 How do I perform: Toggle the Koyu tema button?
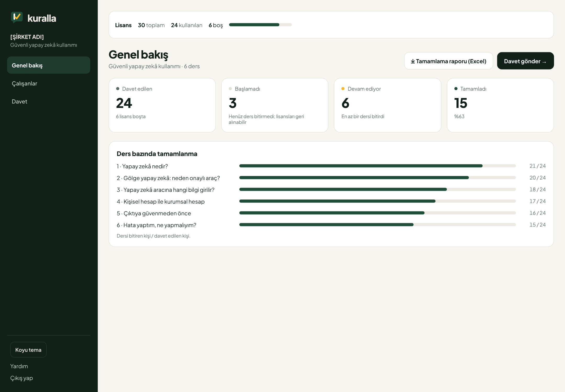click(x=28, y=350)
